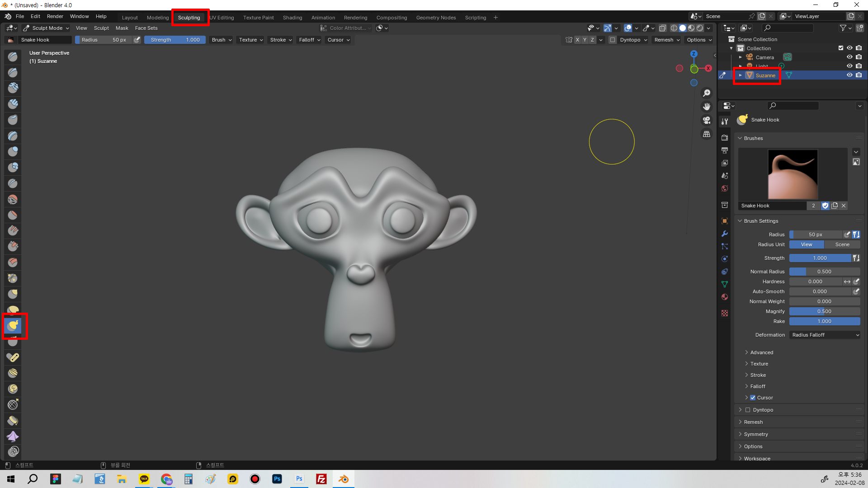
Task: Uncheck the Cursor checkbox
Action: 753,398
